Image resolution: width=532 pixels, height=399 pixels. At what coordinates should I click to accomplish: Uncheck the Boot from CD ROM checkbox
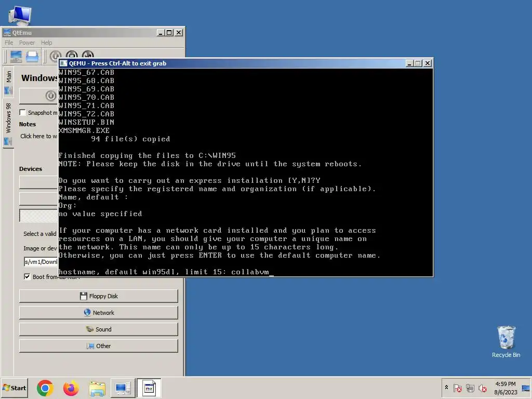[27, 276]
